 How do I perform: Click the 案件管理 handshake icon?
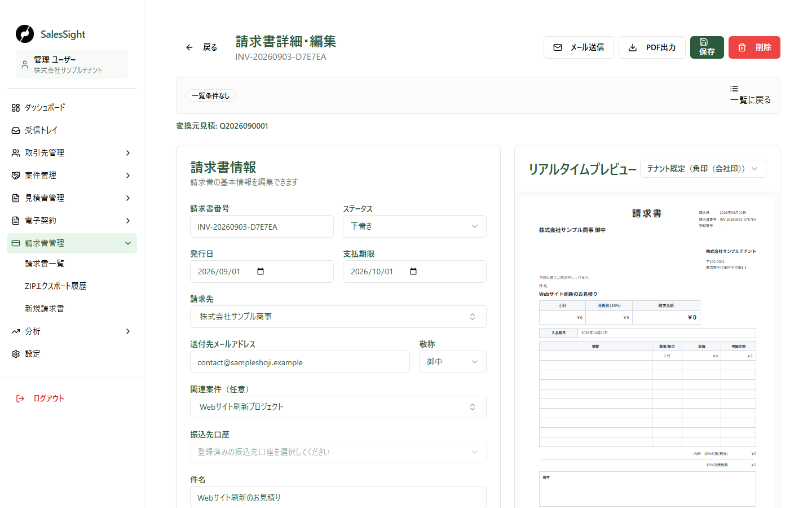16,176
